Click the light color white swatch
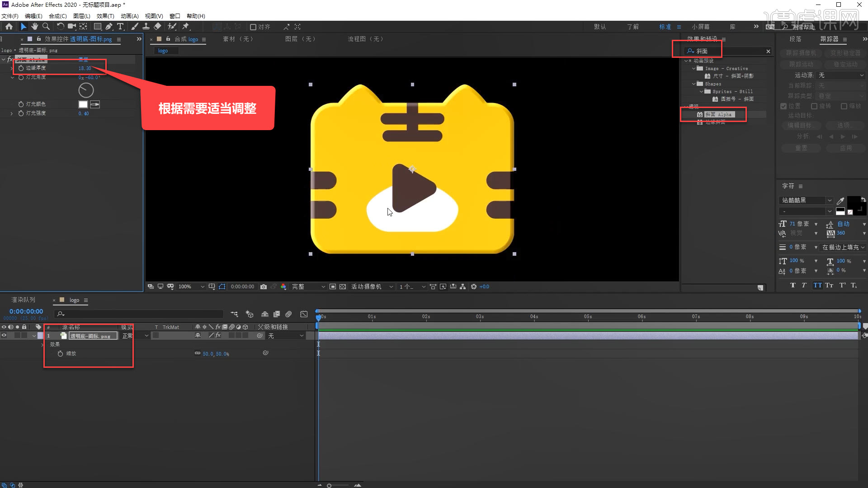Screen dimensions: 868x488 pos(83,104)
